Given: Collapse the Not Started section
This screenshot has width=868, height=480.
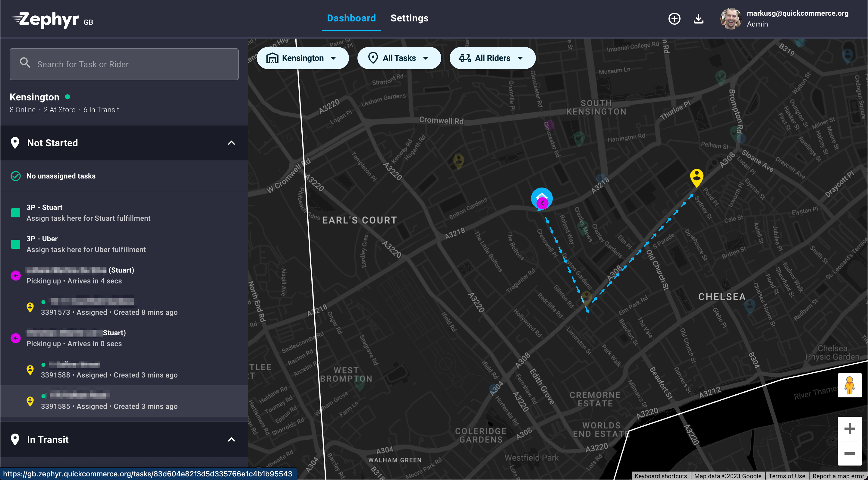Looking at the screenshot, I should (x=231, y=143).
